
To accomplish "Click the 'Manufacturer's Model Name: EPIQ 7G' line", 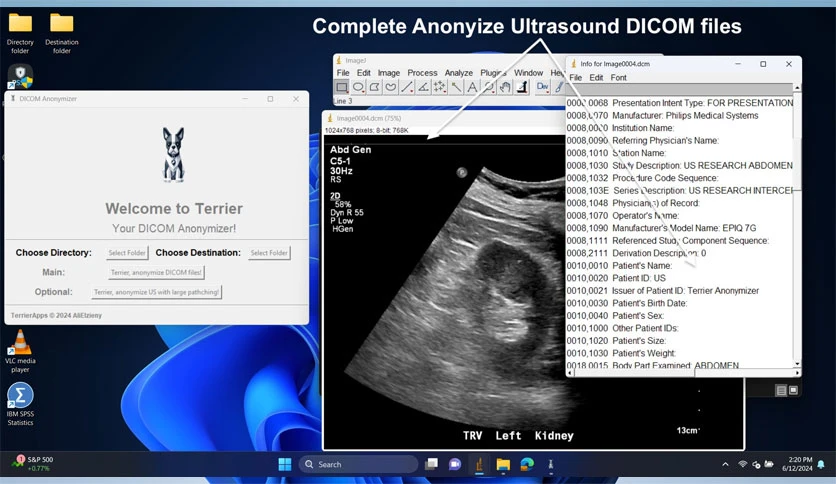I will [661, 228].
